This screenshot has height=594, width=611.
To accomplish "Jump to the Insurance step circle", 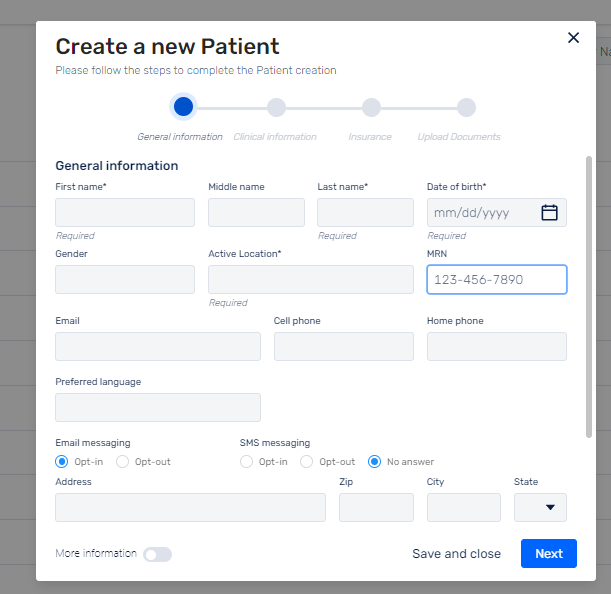I will 371,107.
